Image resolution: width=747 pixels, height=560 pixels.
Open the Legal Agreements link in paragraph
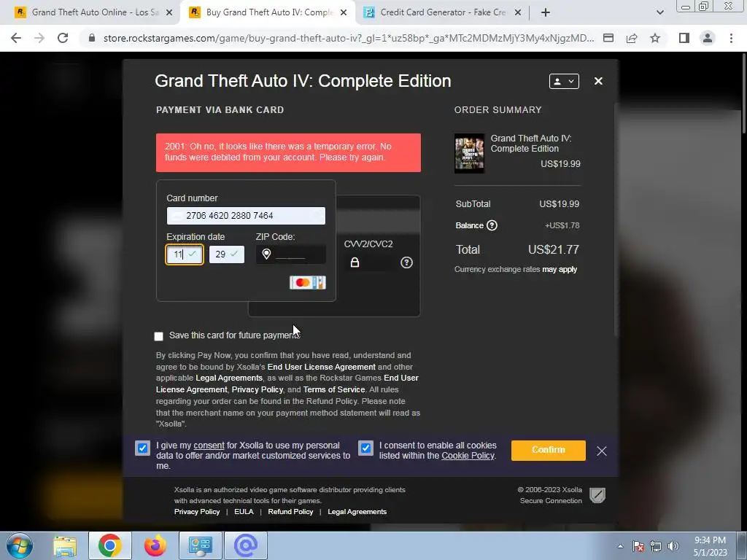pyautogui.click(x=229, y=378)
